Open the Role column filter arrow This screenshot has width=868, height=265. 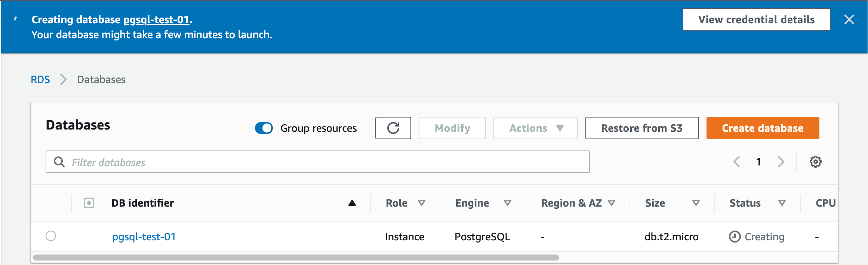tap(422, 203)
